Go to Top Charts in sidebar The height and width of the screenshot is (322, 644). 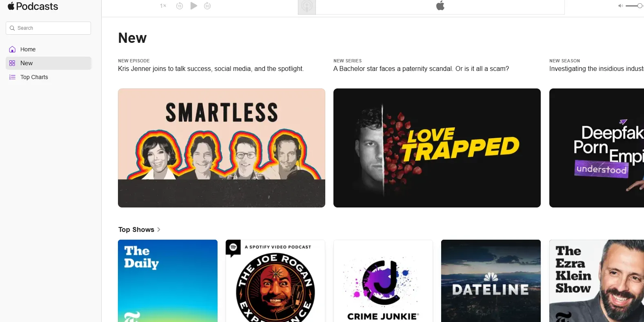click(x=34, y=77)
